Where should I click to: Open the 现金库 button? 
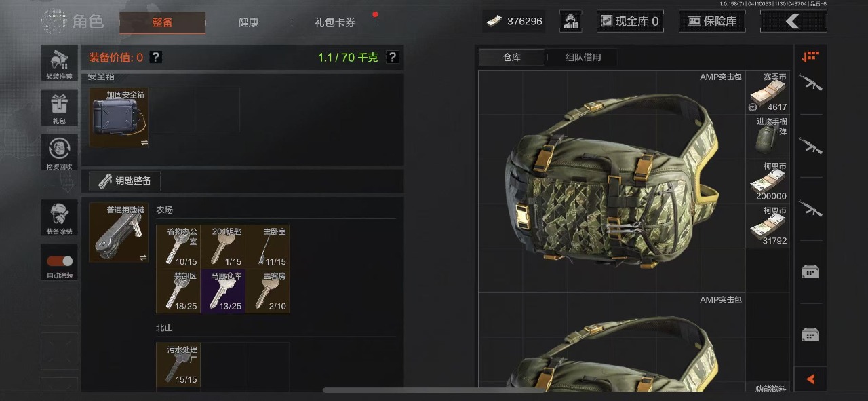point(630,21)
